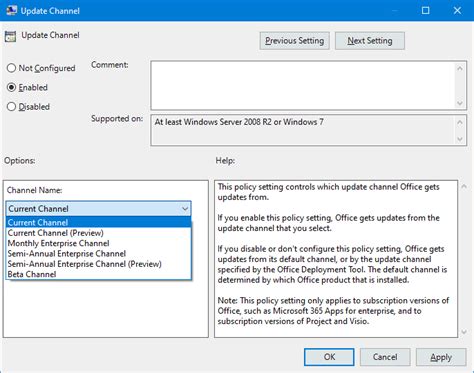Choose Current Channel highlighted list option
Viewport: 474px width, 373px height.
coord(98,222)
